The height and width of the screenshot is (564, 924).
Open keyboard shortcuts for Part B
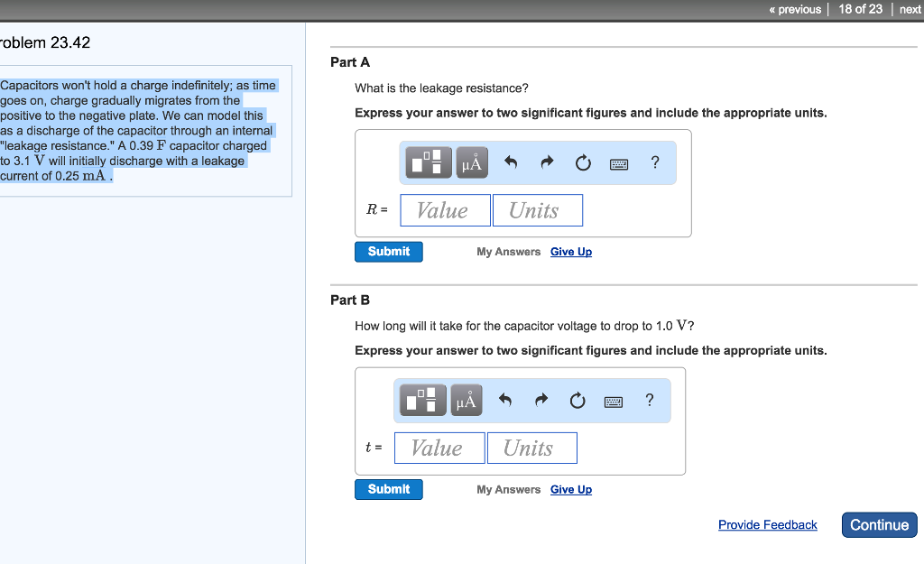coord(614,401)
